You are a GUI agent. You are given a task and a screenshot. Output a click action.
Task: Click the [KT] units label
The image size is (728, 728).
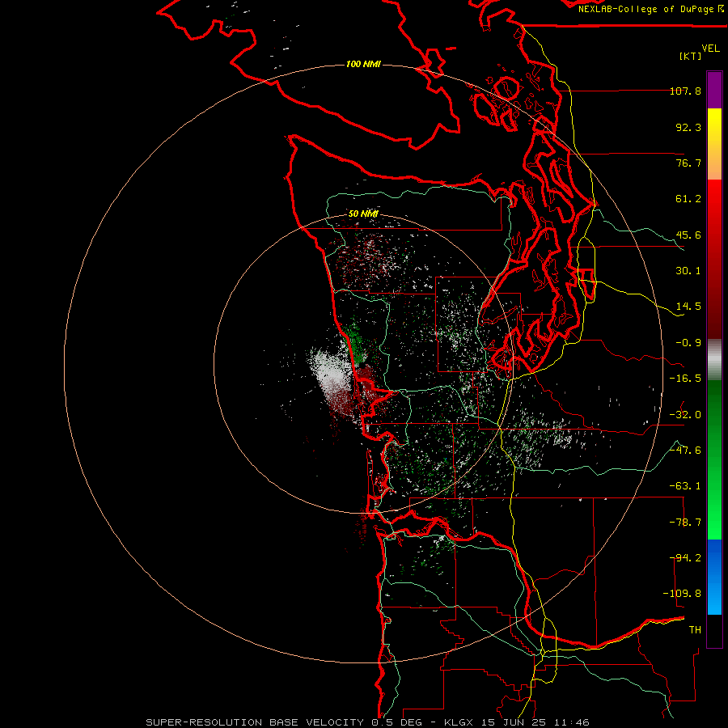(x=691, y=56)
